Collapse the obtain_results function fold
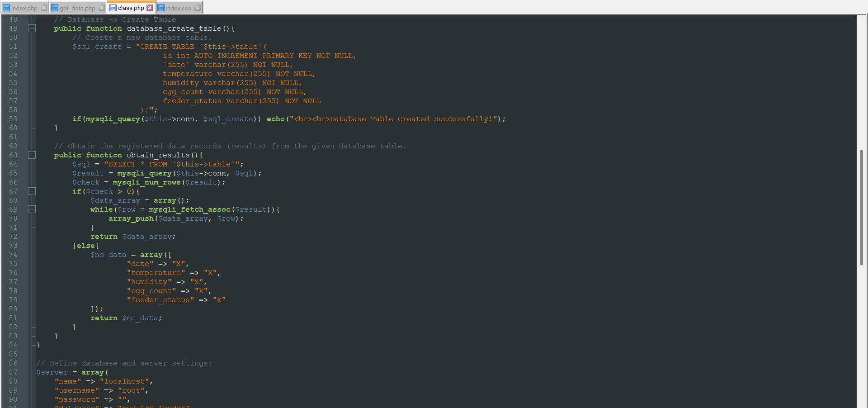The height and width of the screenshot is (408, 868). 32,155
